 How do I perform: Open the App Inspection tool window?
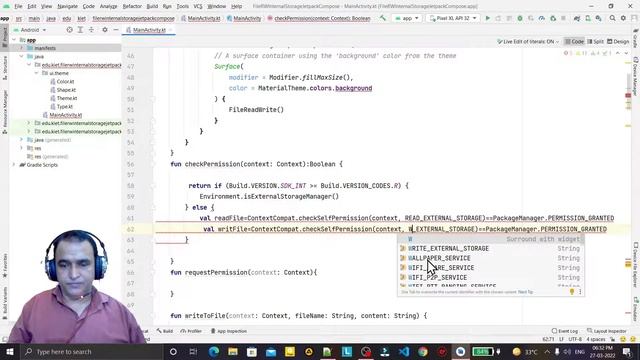tap(229, 331)
